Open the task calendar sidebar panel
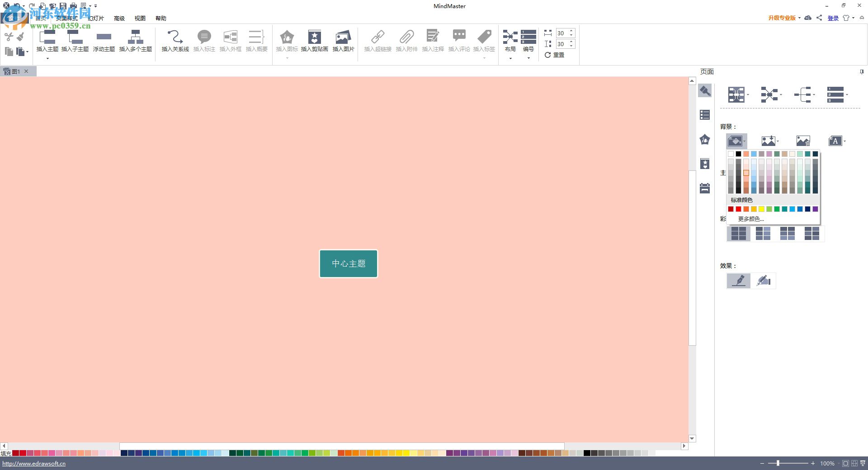The width and height of the screenshot is (868, 470). pos(705,188)
